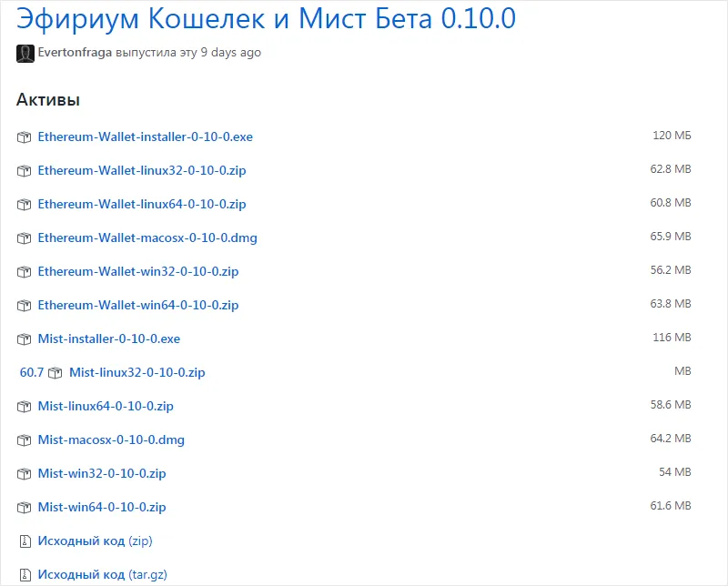
Task: Download Mist-win32-0-10-0.zip
Action: pos(100,473)
